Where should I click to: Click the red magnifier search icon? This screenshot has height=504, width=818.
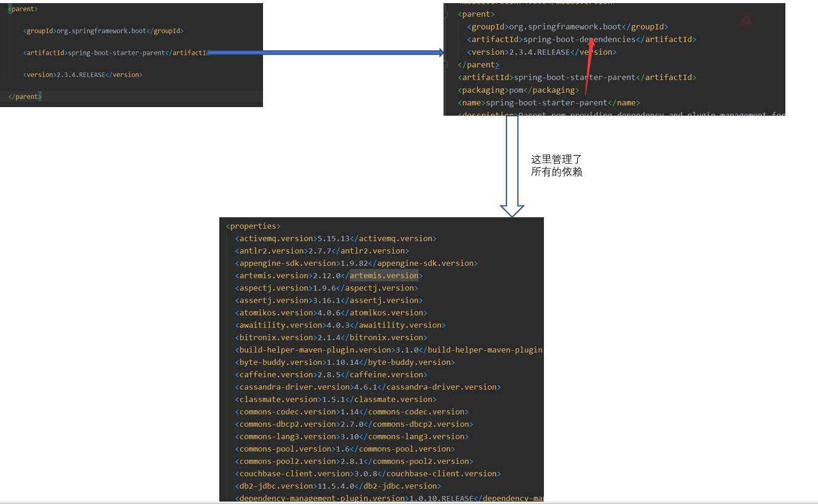coord(747,21)
